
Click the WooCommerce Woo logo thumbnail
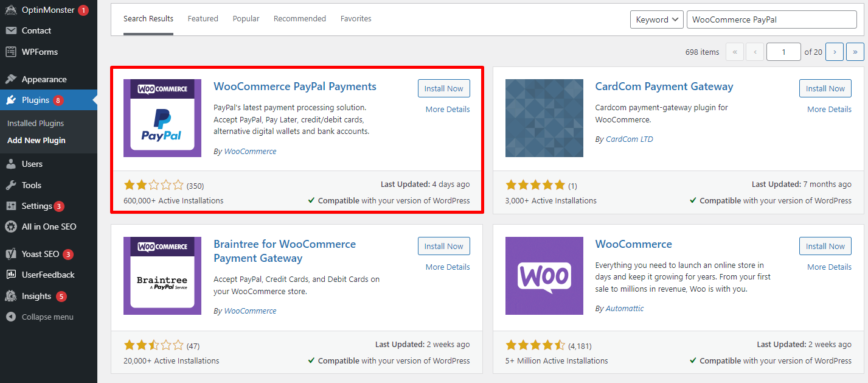click(544, 276)
